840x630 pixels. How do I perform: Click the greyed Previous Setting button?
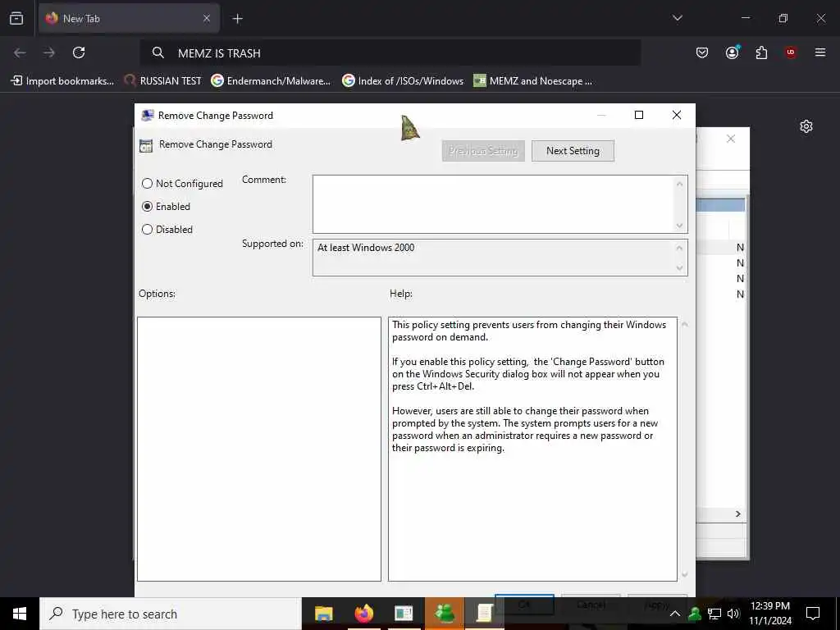click(483, 151)
